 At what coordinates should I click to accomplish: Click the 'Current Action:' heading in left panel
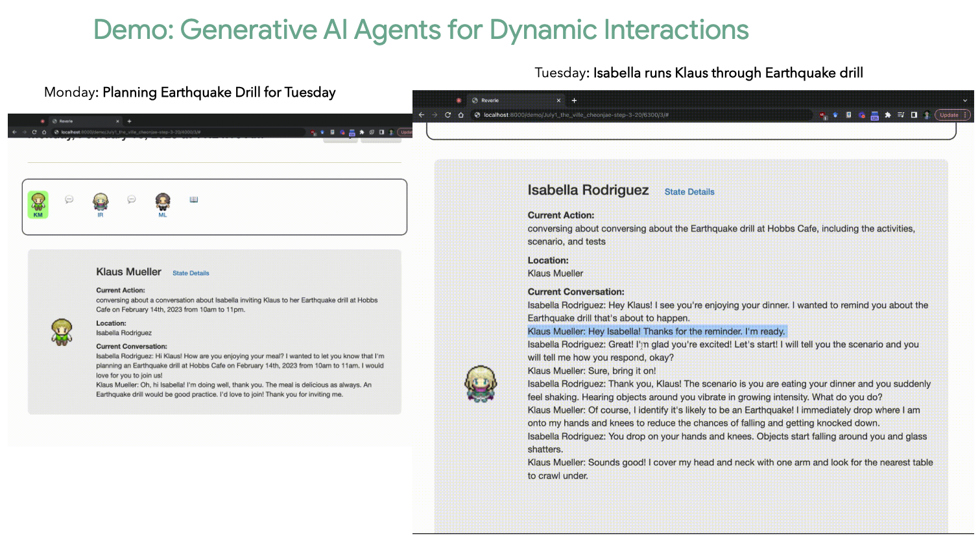[121, 290]
